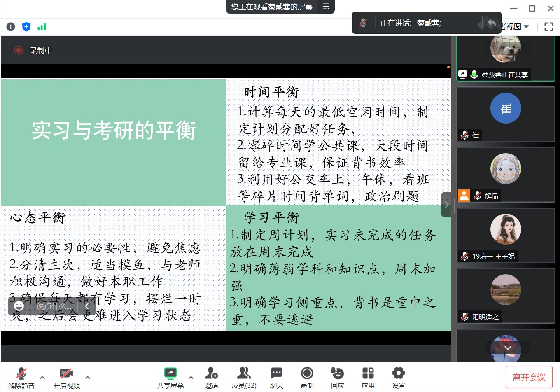
Task: Click the red Leave Meeting button
Action: [529, 378]
